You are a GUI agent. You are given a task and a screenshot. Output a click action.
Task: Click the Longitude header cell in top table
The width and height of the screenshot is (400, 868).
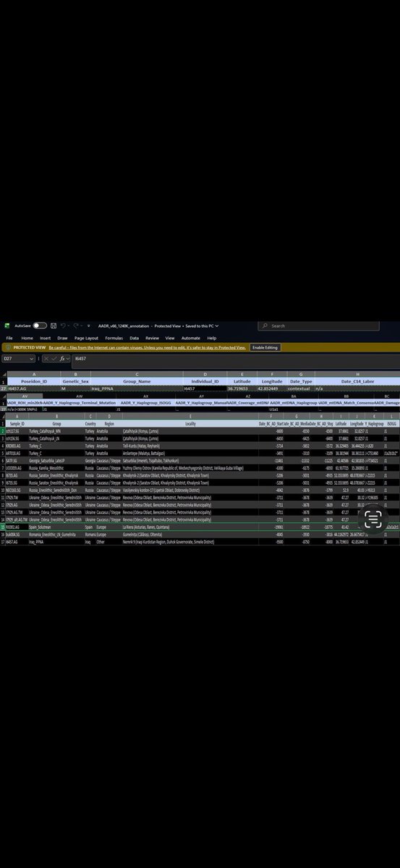pyautogui.click(x=272, y=380)
